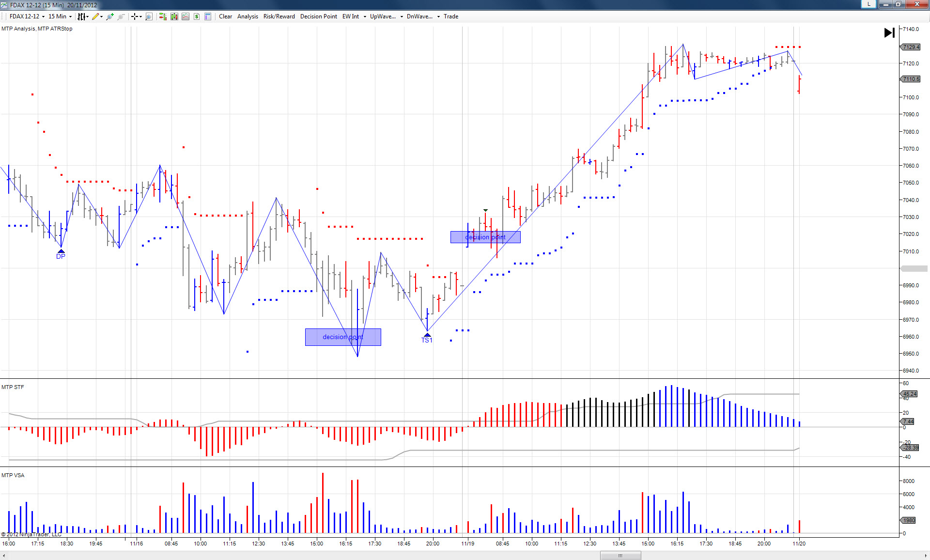Click the 'MTP Analysis, MTP ATRStop' label

(37, 29)
